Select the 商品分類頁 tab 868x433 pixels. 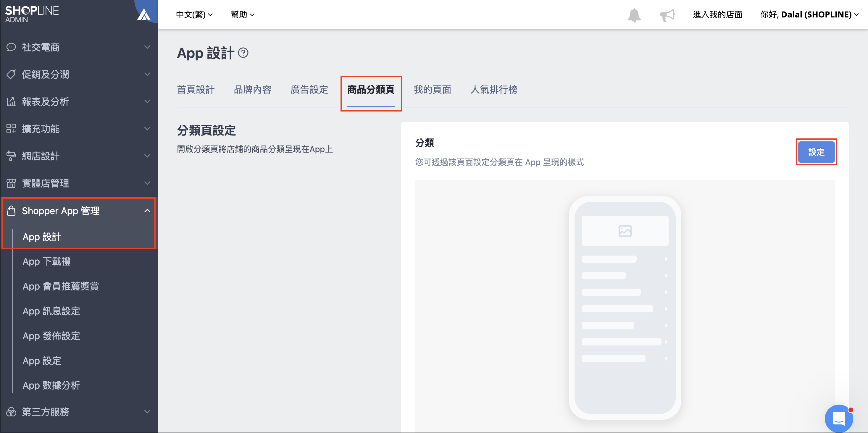click(x=371, y=90)
